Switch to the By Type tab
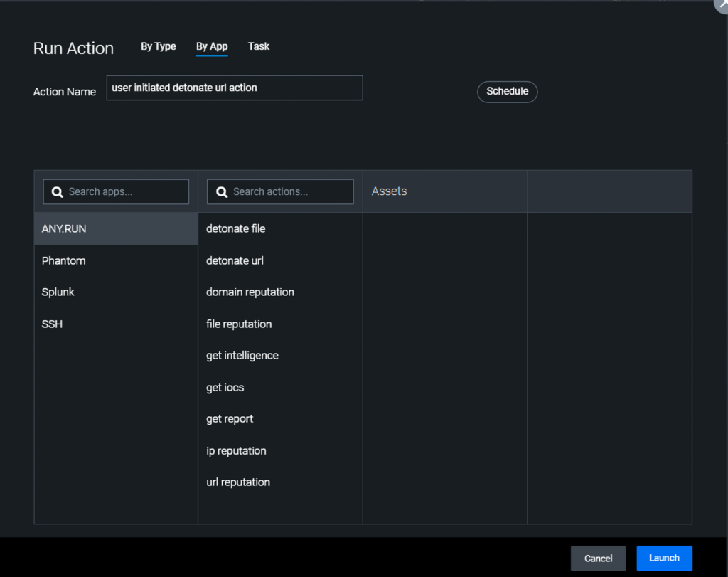Viewport: 728px width, 577px height. tap(158, 46)
